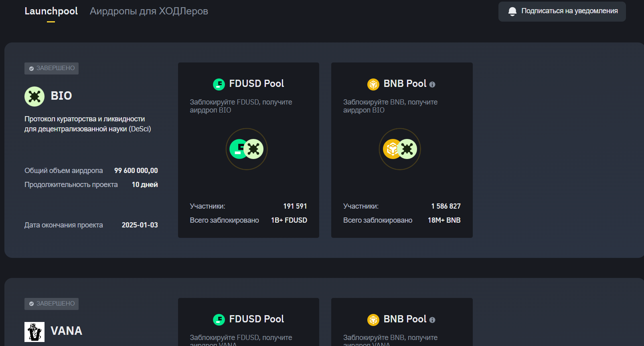Click BNB/BIO paired tokens emblem
The width and height of the screenshot is (644, 346).
click(400, 149)
